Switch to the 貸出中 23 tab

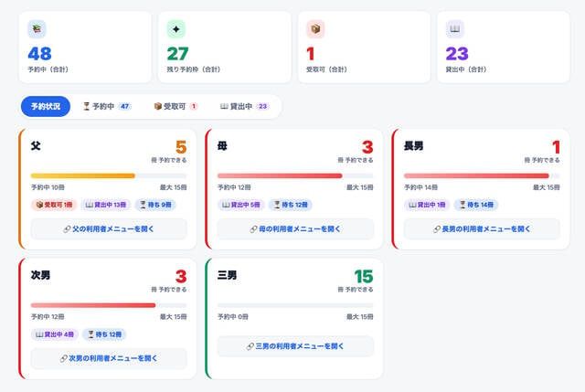[x=244, y=106]
